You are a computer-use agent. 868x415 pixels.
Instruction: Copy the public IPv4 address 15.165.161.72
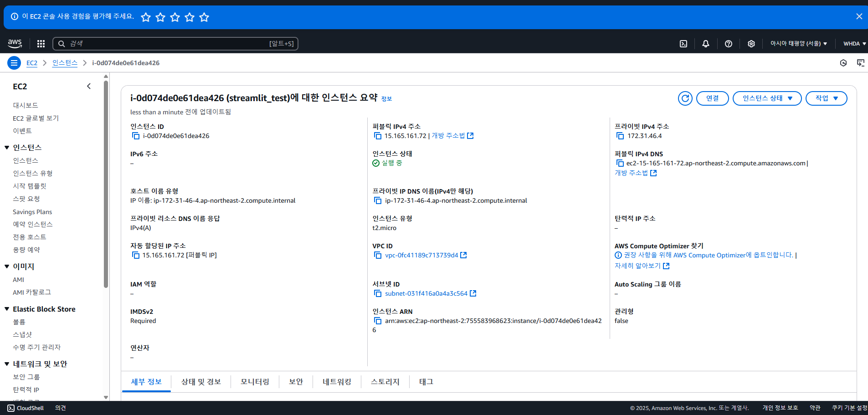[378, 136]
